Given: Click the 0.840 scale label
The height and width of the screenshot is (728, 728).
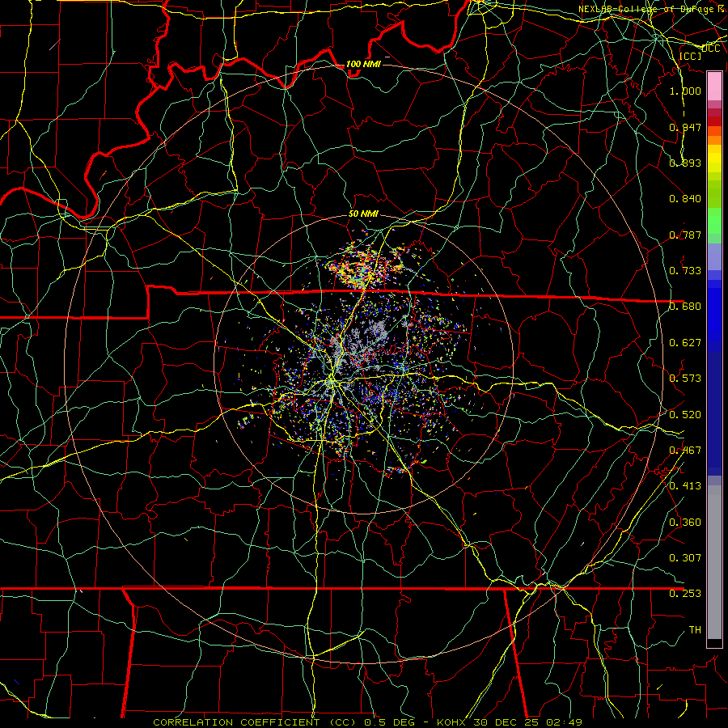Looking at the screenshot, I should pos(685,199).
